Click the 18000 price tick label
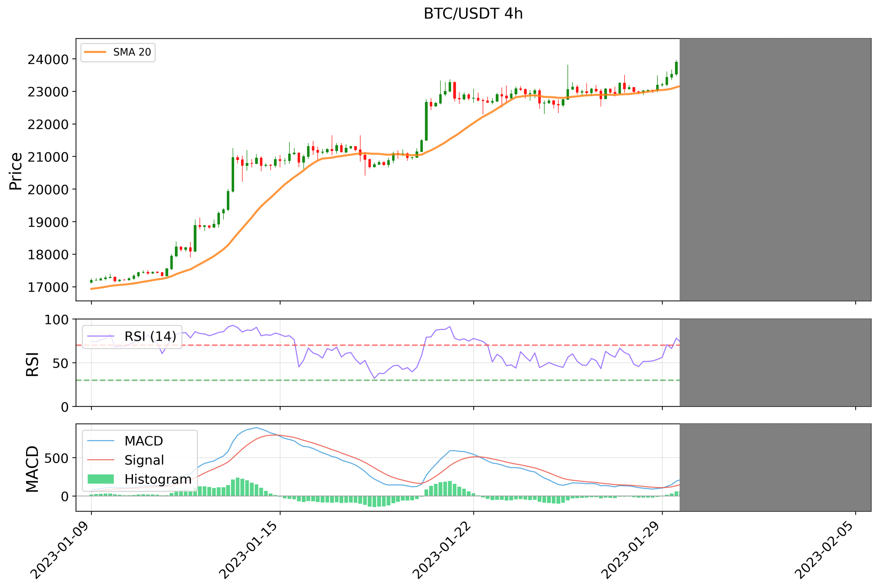 [48, 255]
